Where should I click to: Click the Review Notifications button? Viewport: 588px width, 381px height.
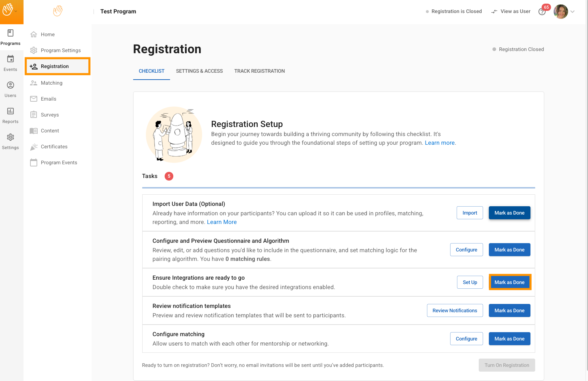[x=455, y=310]
